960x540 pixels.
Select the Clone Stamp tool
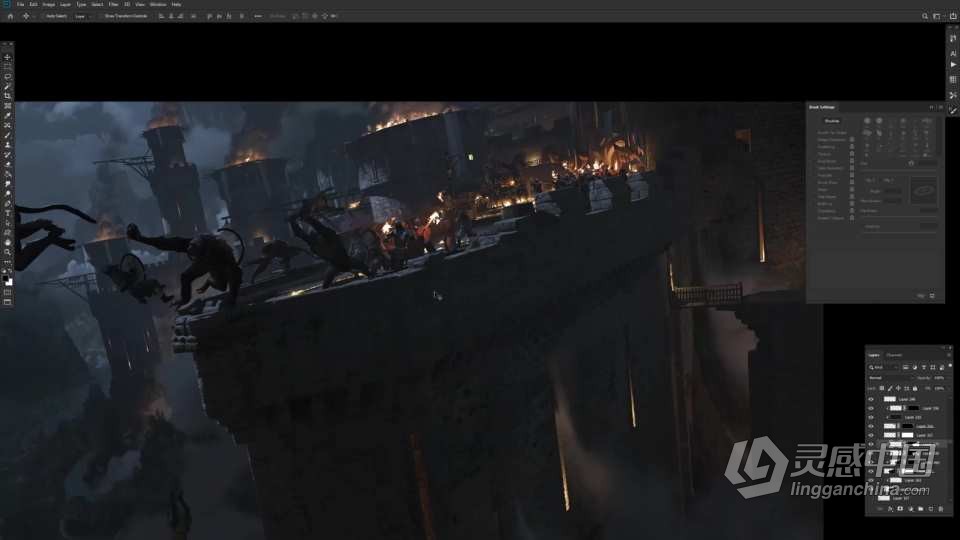click(x=7, y=144)
